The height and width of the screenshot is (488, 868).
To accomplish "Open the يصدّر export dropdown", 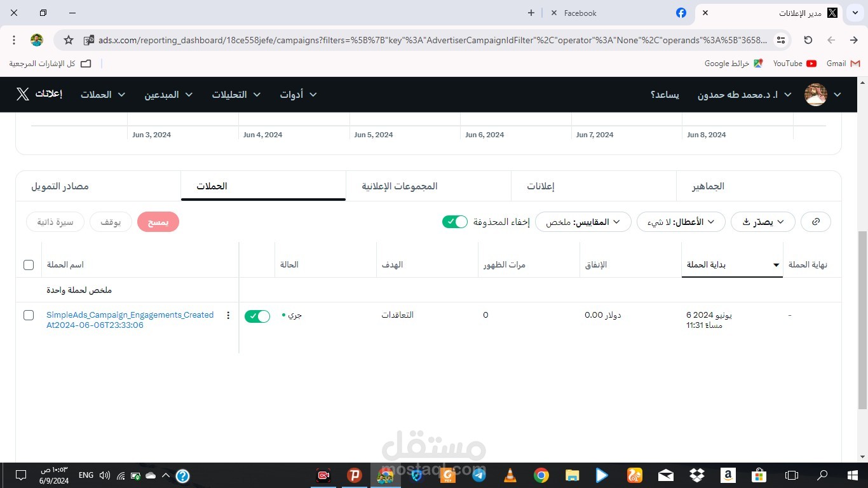I will point(763,222).
